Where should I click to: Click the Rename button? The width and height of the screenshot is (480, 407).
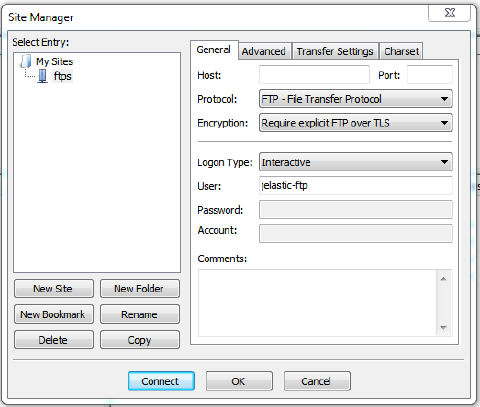coord(140,314)
